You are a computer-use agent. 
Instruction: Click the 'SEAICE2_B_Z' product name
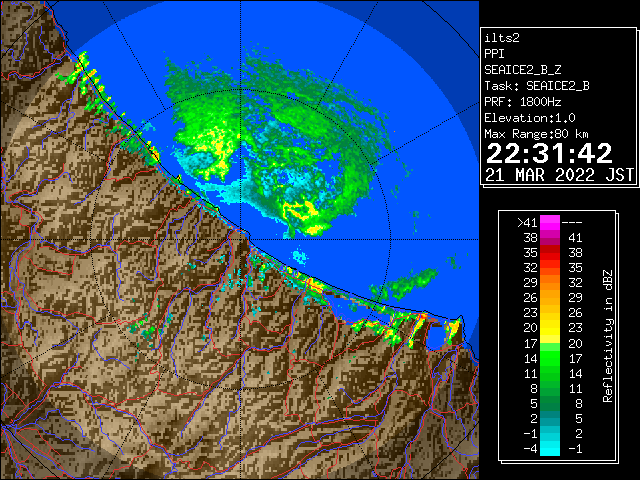(x=522, y=70)
